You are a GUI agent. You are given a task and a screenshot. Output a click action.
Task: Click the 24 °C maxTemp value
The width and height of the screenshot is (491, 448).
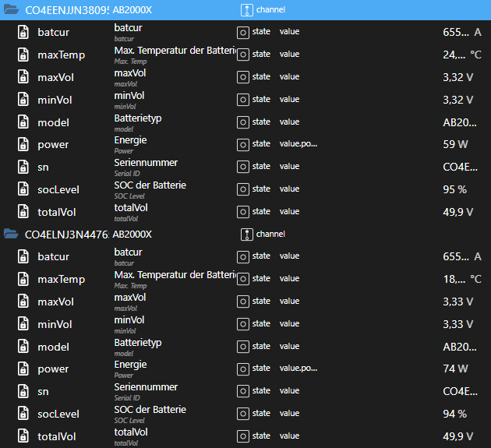(x=462, y=55)
